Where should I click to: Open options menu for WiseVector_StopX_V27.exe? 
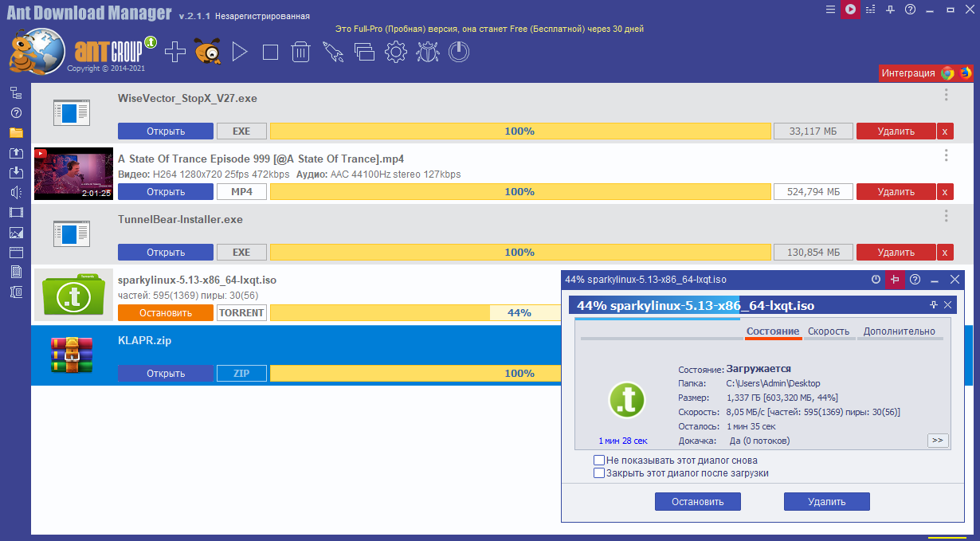946,95
